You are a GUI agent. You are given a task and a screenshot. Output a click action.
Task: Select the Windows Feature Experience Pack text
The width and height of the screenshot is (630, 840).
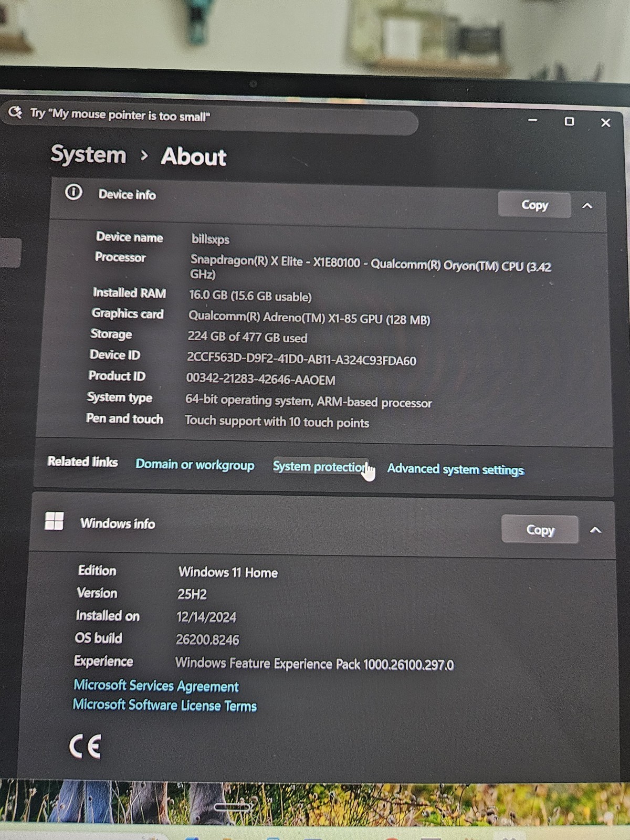click(314, 664)
